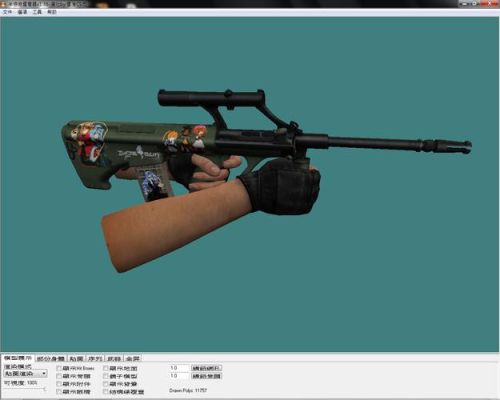Screen dimensions: 500x400
Task: Click the Drawn Polys count text
Action: click(188, 390)
